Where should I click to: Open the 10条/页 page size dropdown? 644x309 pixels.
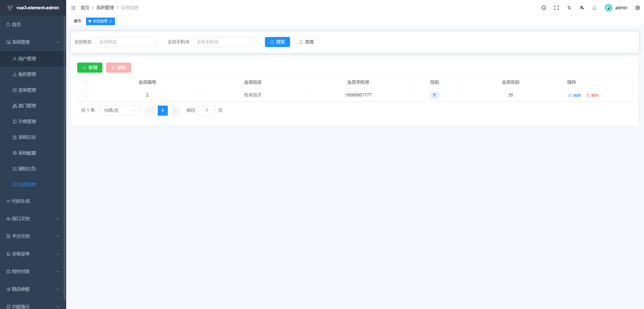pos(120,111)
